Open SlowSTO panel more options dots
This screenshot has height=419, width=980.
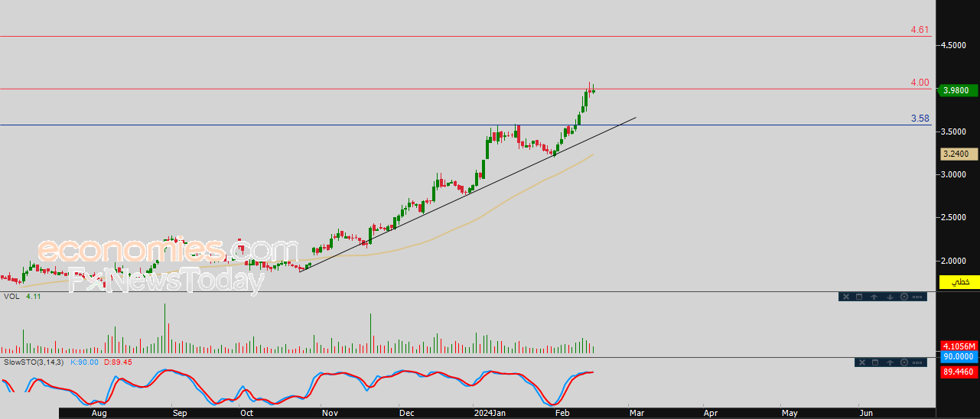(x=917, y=362)
